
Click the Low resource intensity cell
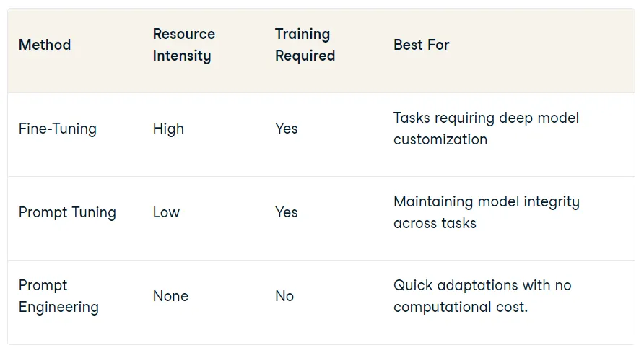tap(166, 212)
